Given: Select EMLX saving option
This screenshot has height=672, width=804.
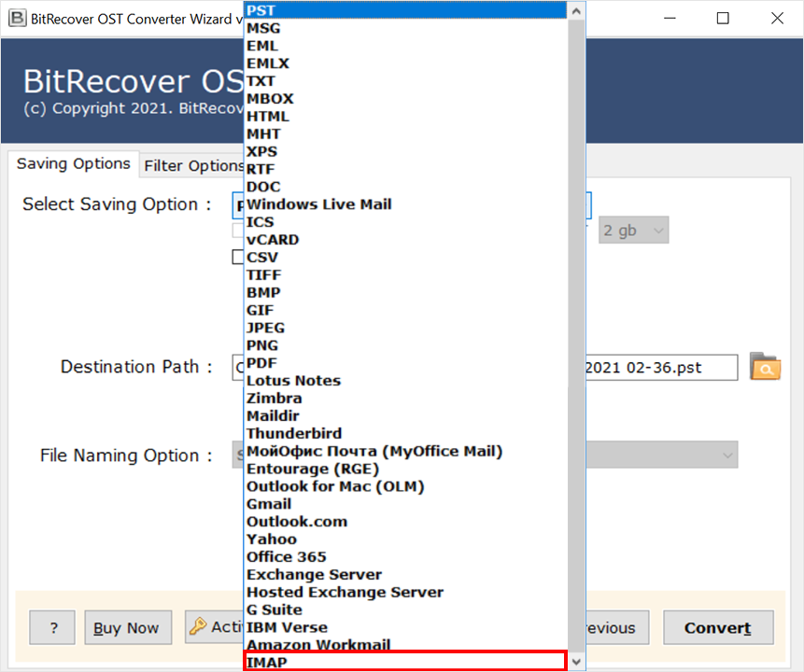Looking at the screenshot, I should click(x=405, y=63).
